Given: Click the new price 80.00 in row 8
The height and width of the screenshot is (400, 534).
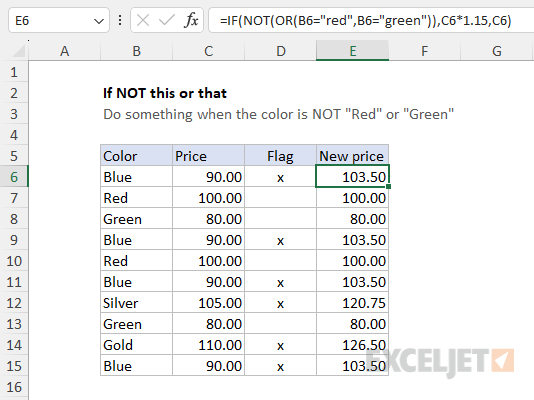Looking at the screenshot, I should [x=352, y=219].
